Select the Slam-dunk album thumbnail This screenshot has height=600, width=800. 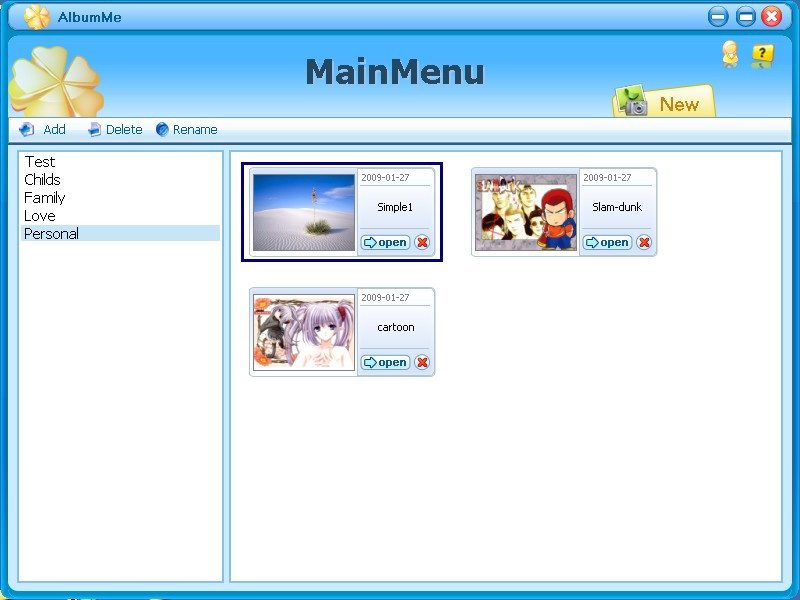click(x=526, y=212)
